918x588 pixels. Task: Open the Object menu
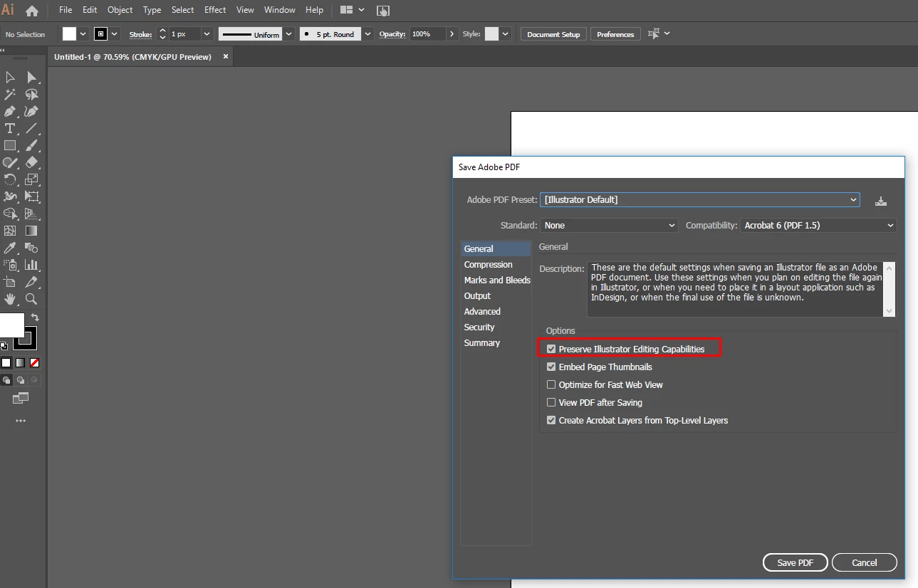coord(120,10)
